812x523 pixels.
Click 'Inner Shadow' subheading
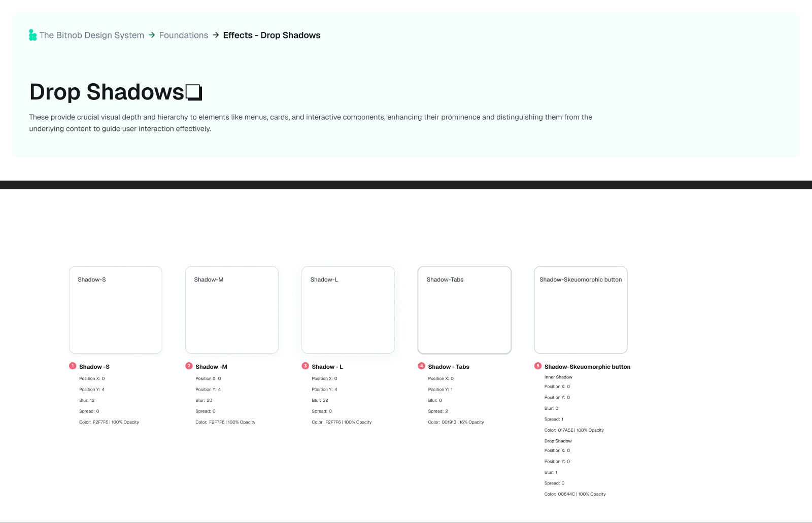click(558, 377)
